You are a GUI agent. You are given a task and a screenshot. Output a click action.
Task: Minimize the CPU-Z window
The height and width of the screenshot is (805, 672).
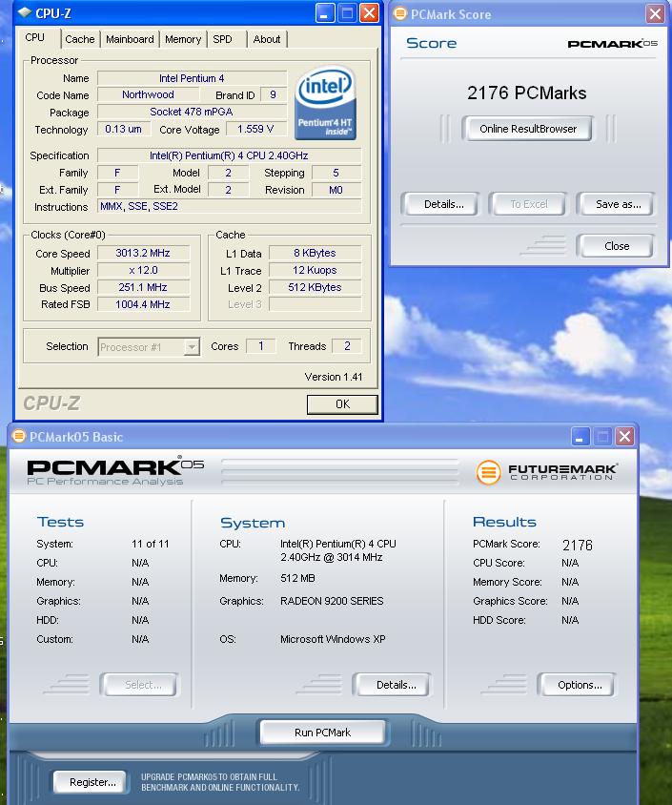325,13
